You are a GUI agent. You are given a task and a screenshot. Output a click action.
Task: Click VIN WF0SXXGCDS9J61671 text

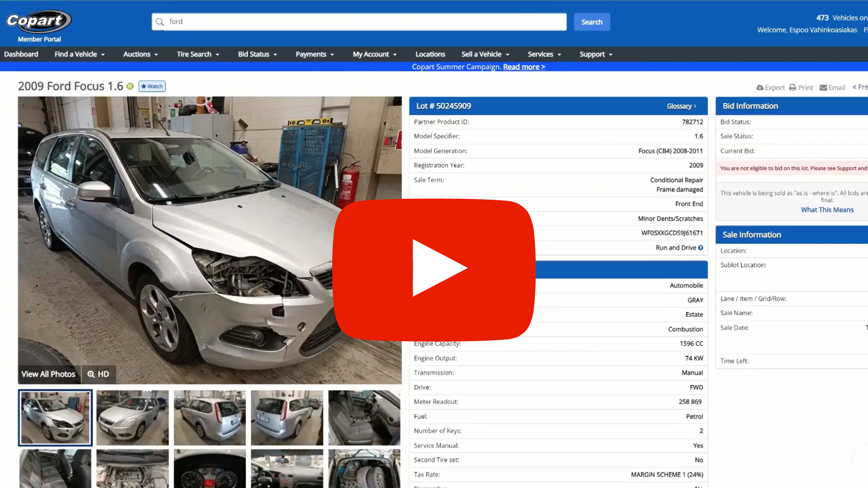point(672,233)
